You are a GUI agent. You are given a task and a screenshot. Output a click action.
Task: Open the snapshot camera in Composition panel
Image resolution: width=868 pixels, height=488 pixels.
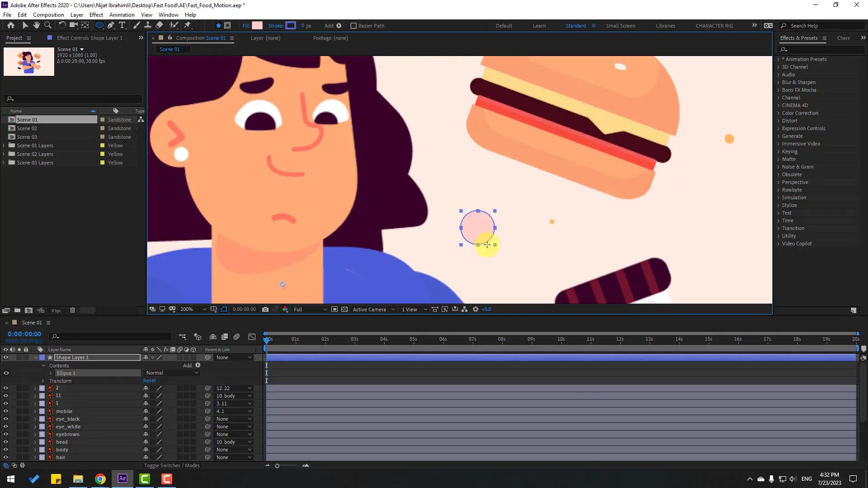click(x=266, y=309)
